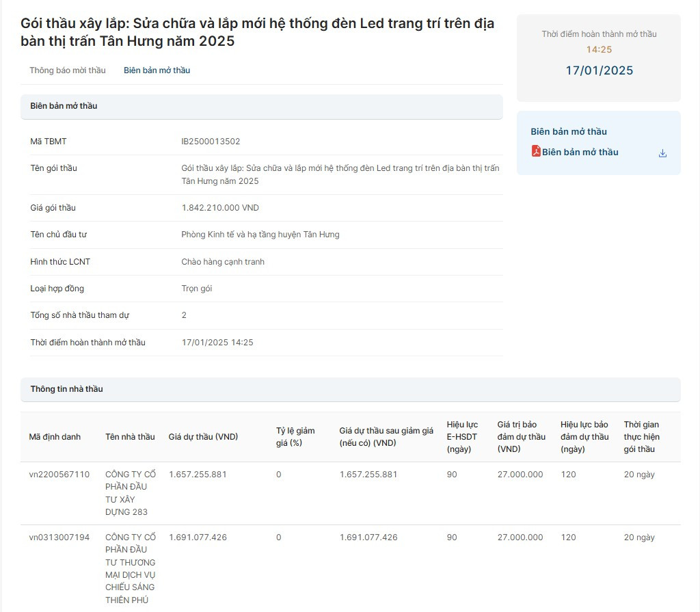Click the red PDF file icon
This screenshot has height=612, width=700.
pyautogui.click(x=536, y=152)
